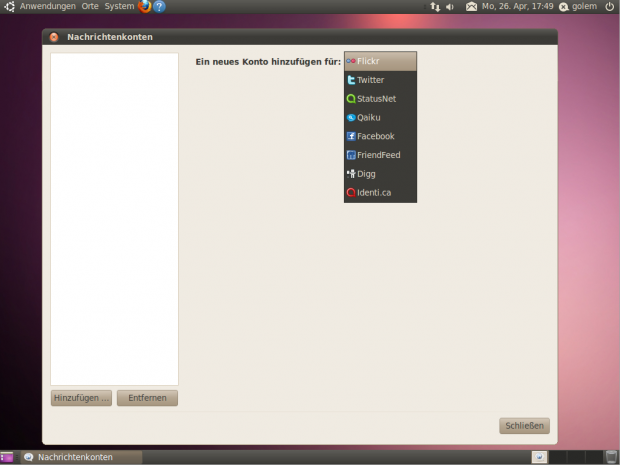
Task: Click the Nachrichtenkonten taskbar entry
Action: tap(75, 457)
